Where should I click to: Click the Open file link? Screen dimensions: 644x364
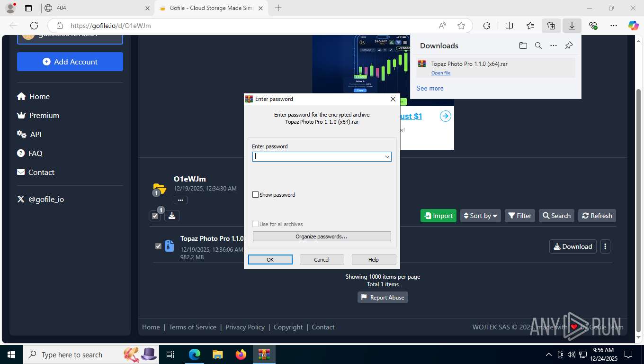[441, 73]
